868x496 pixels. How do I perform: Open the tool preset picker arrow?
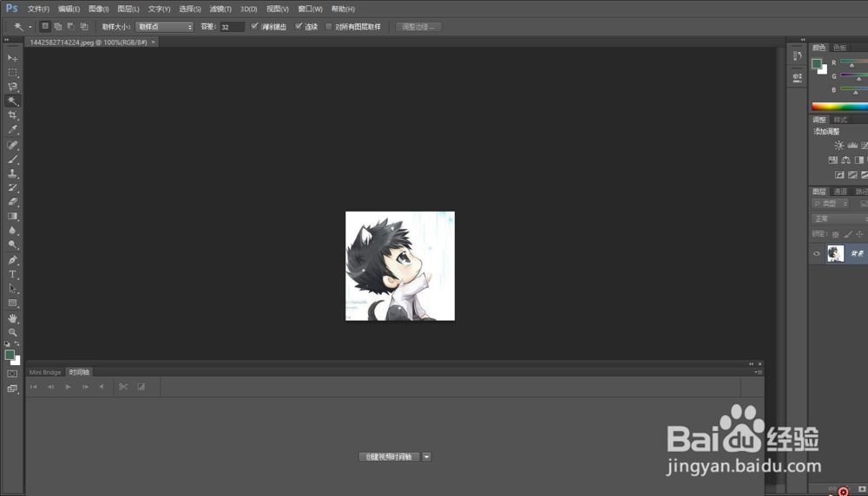[30, 27]
